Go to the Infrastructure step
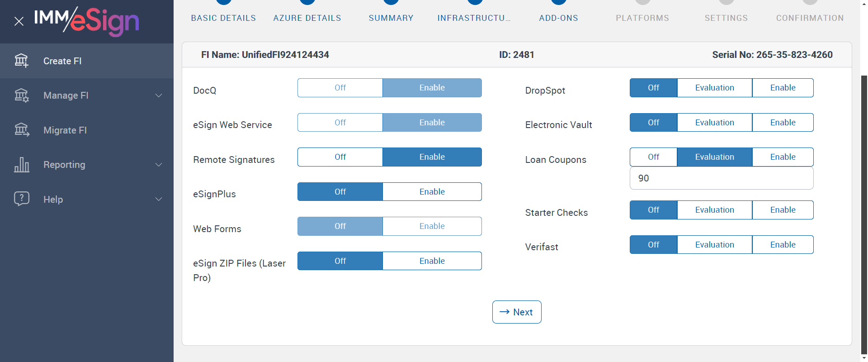This screenshot has width=868, height=362. [474, 18]
